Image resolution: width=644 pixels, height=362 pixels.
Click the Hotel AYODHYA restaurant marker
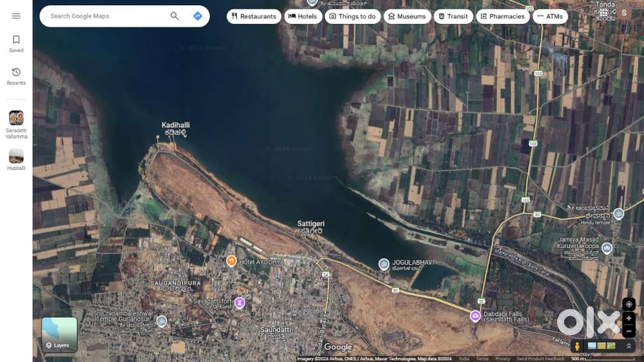tap(231, 261)
